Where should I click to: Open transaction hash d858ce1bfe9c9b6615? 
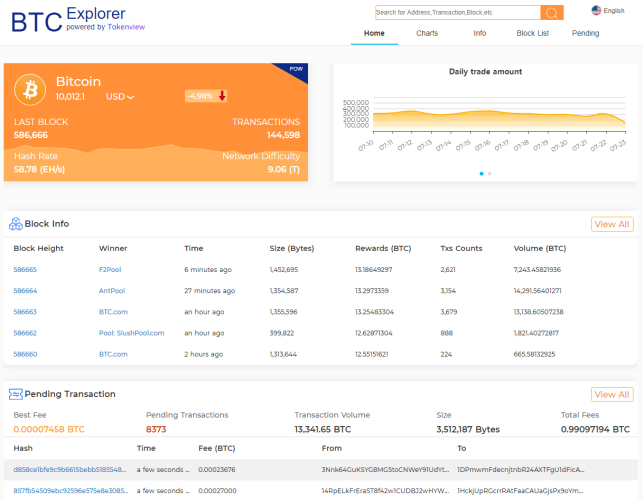(x=70, y=470)
